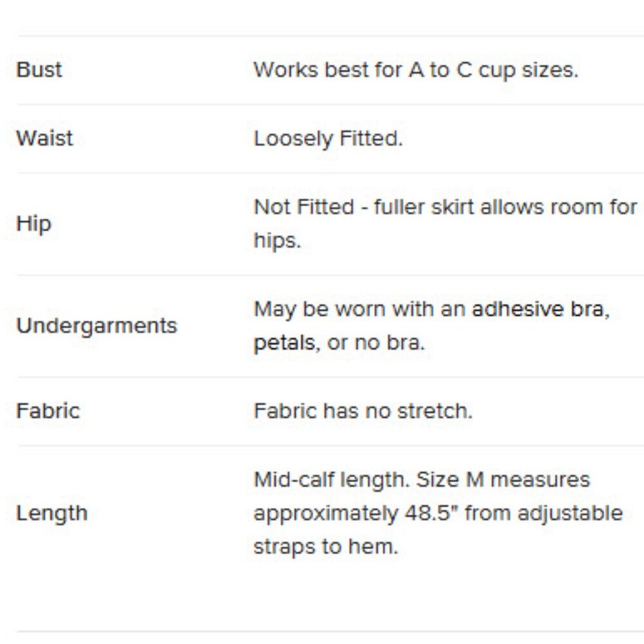Click 'Fabric has no stretch.' description
The image size is (644, 644).
coord(363,411)
